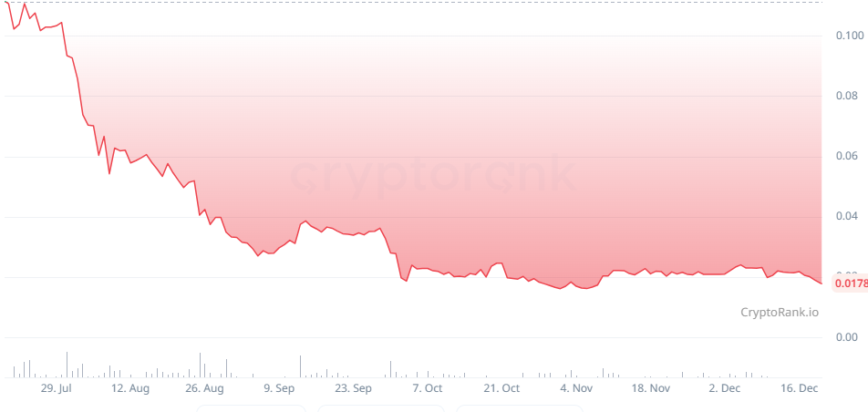Click the 0.100 price axis label
This screenshot has width=868, height=412.
[849, 36]
